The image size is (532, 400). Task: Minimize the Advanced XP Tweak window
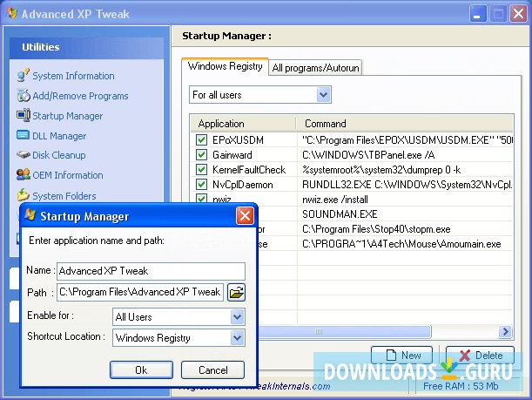tap(478, 14)
